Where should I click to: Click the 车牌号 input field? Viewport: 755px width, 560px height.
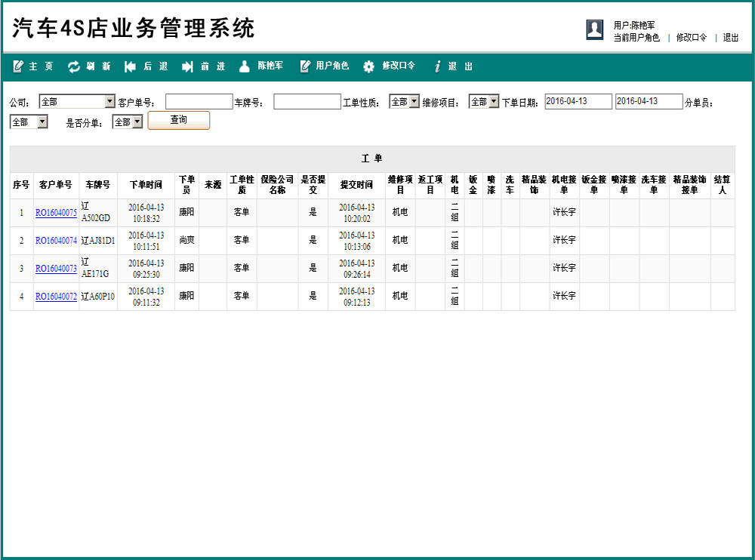[x=307, y=102]
